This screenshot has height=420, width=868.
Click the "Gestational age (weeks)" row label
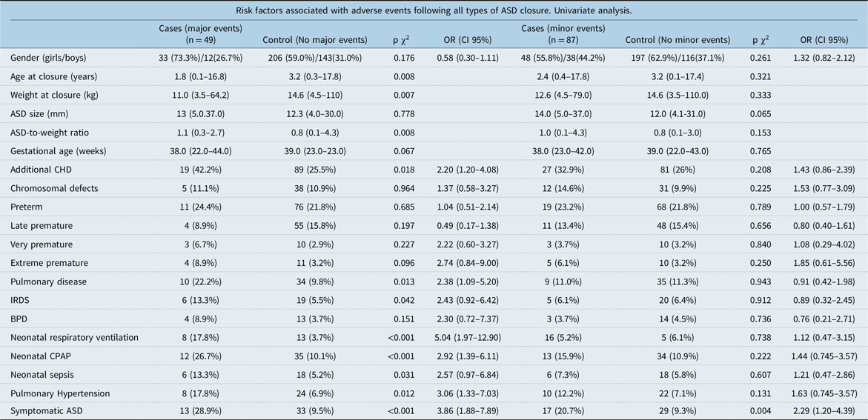tap(57, 151)
